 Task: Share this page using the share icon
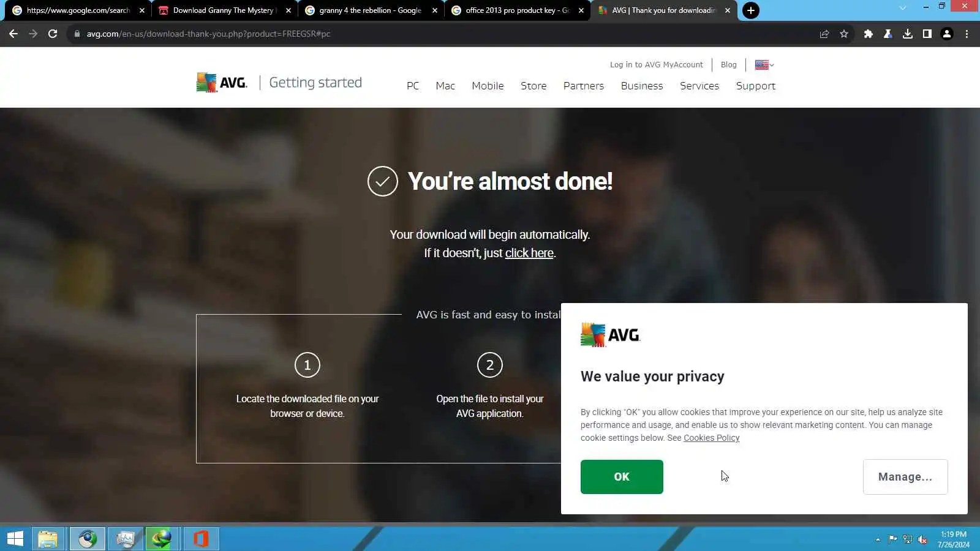[824, 34]
